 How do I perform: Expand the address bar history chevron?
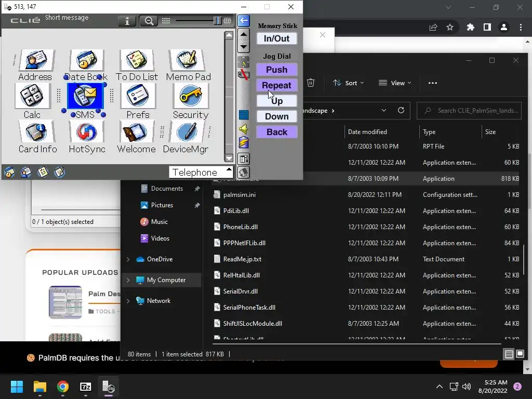click(384, 110)
